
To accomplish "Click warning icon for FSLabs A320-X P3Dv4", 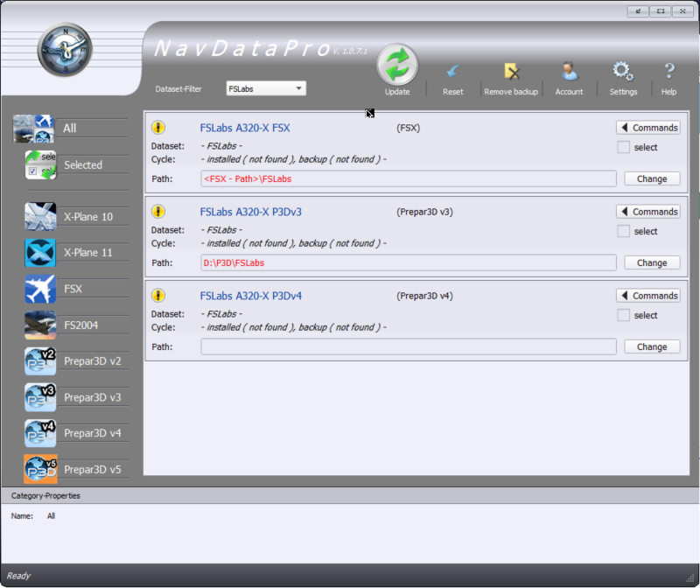I will point(158,296).
